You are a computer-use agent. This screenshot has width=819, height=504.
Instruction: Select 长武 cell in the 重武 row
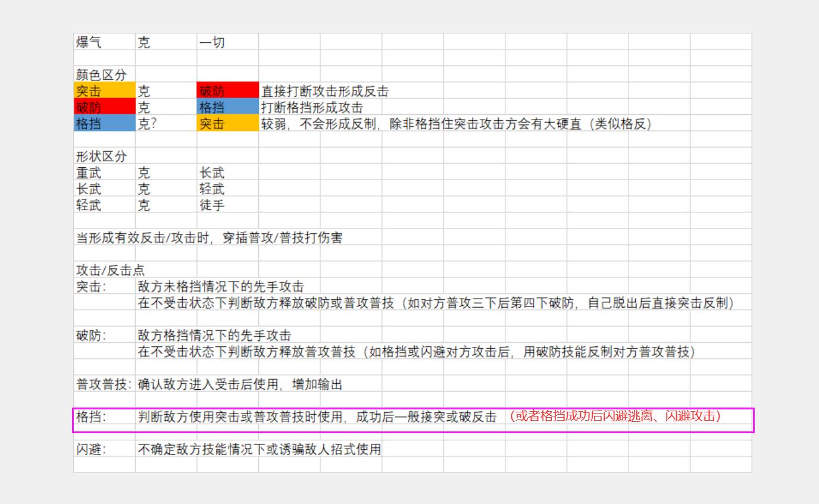228,173
